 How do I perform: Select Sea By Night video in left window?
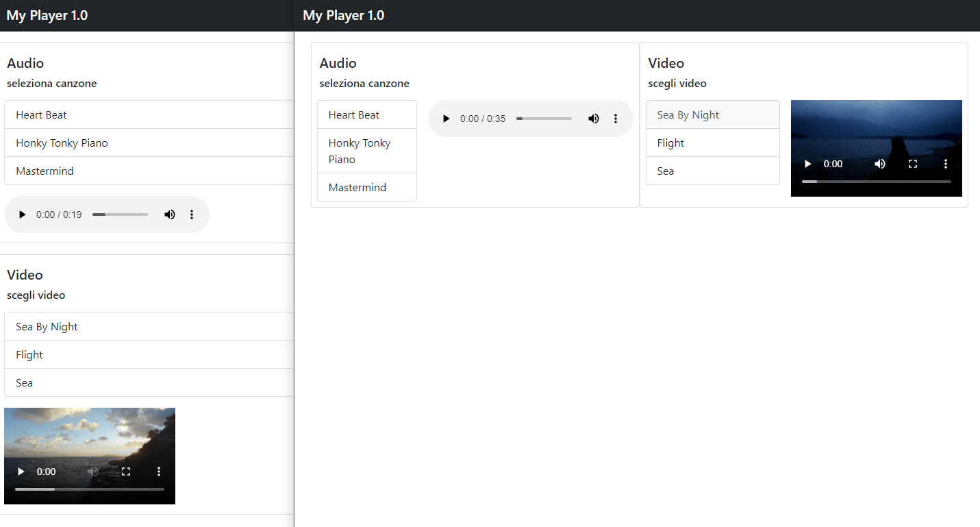pos(149,326)
